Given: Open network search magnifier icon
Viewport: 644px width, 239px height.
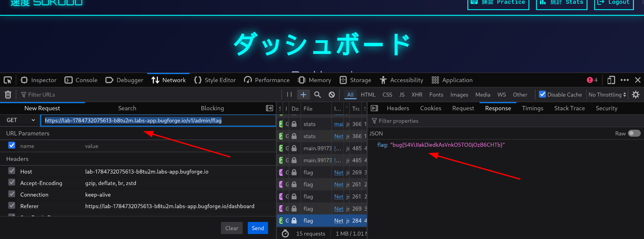Looking at the screenshot, I should point(317,95).
